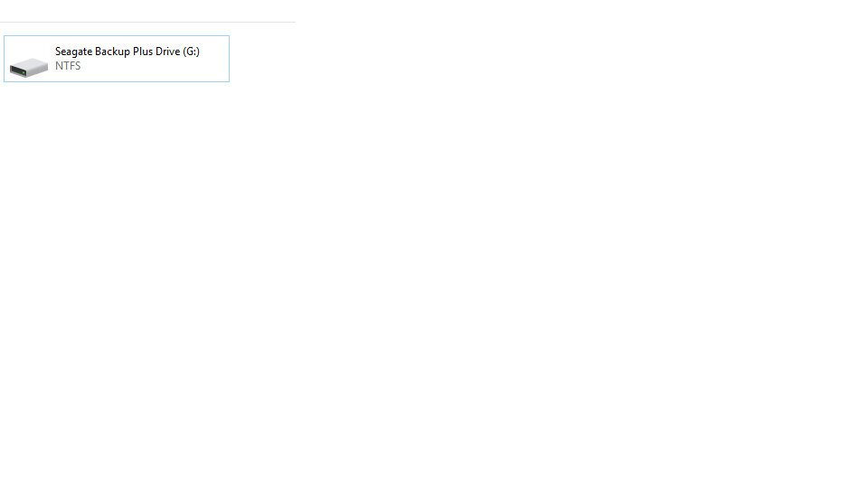Viewport: 868px width, 488px height.
Task: Select the Seagate Backup Plus Drive icon
Action: (x=29, y=67)
